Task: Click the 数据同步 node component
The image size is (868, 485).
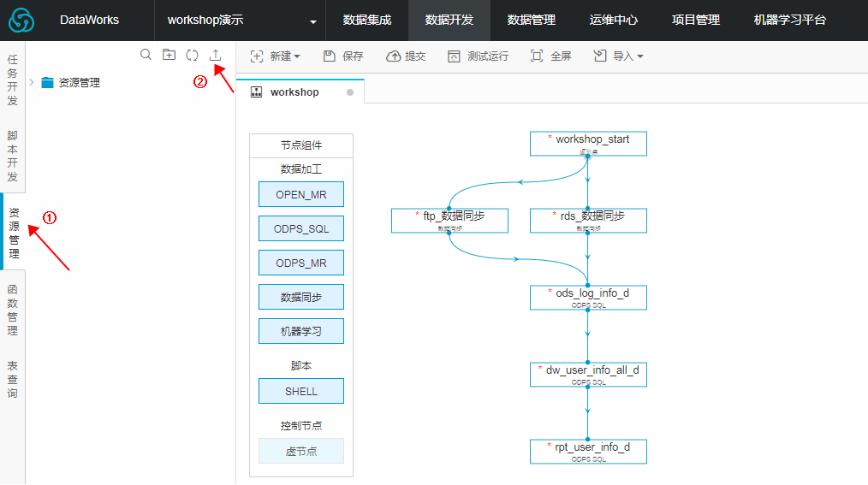Action: pos(301,298)
